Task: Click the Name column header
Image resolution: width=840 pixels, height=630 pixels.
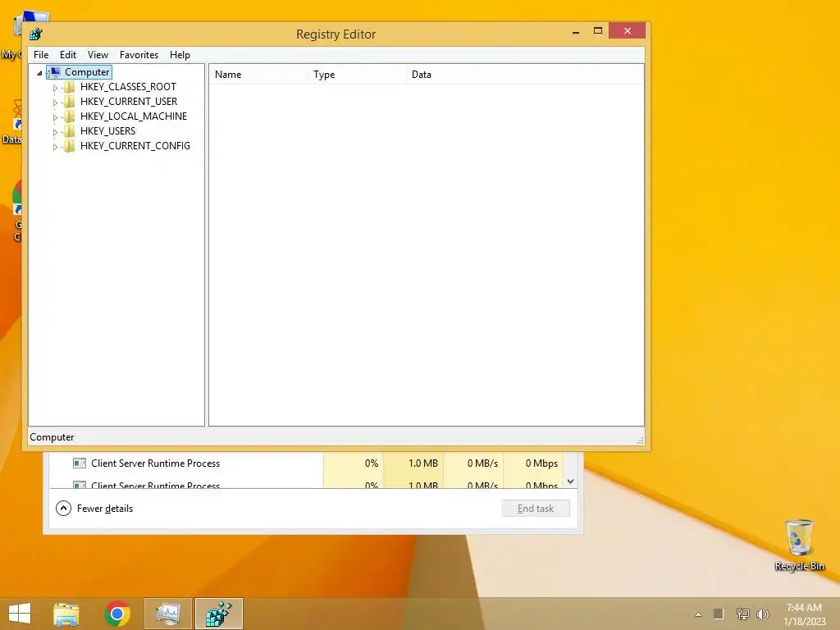Action: tap(258, 75)
